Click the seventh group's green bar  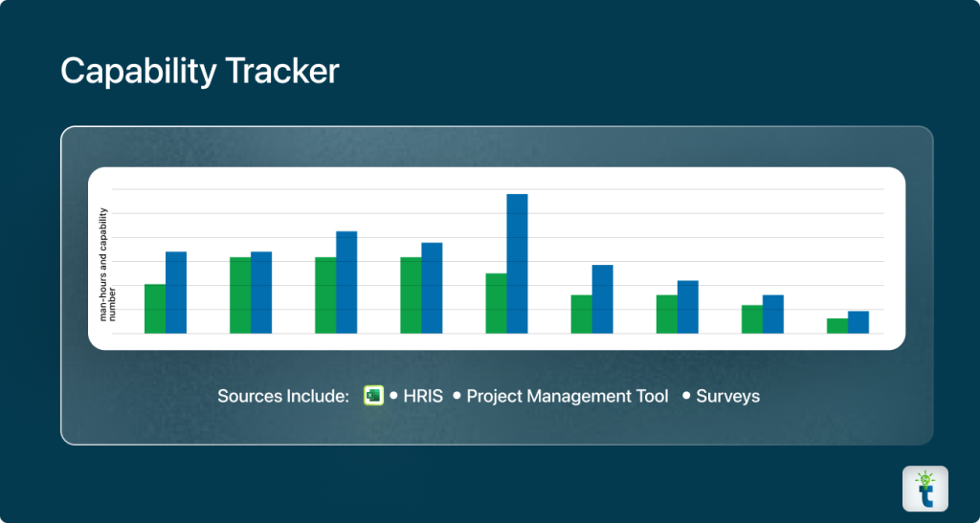pos(667,315)
